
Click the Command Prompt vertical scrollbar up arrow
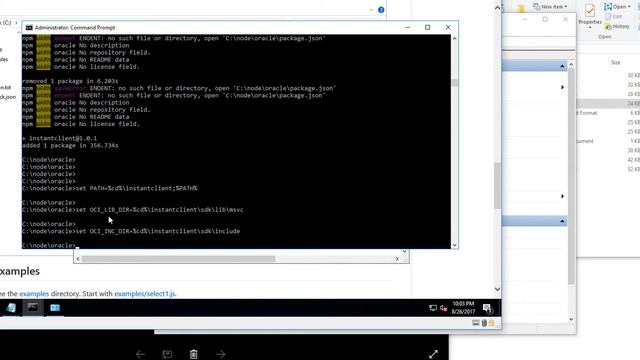[x=455, y=38]
